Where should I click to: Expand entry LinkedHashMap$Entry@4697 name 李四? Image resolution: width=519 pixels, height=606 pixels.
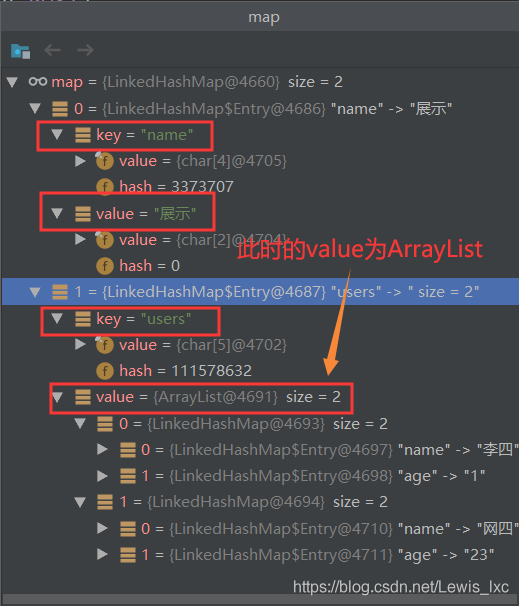pos(102,449)
